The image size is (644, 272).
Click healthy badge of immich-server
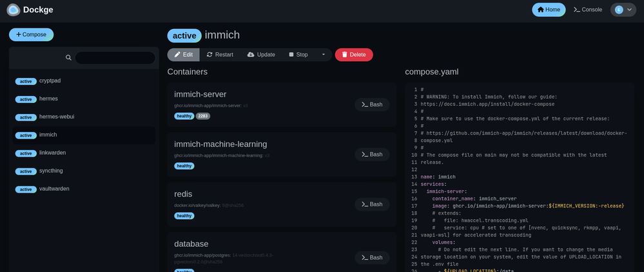[184, 116]
